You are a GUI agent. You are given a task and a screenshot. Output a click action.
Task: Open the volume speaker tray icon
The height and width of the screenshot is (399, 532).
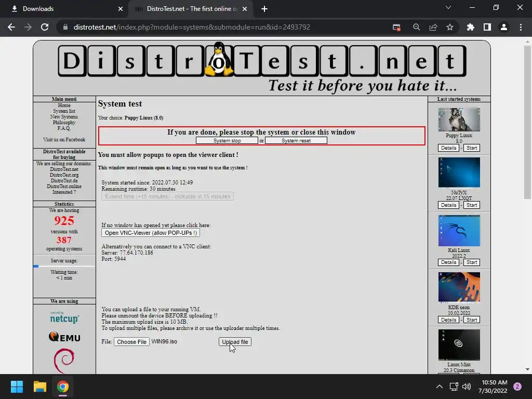click(467, 387)
